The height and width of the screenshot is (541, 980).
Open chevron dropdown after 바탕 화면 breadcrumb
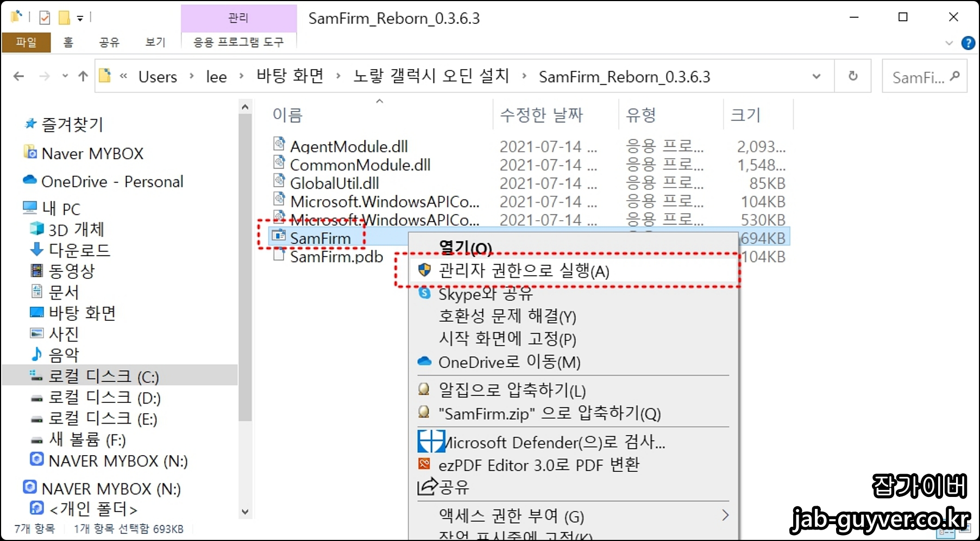pos(338,76)
